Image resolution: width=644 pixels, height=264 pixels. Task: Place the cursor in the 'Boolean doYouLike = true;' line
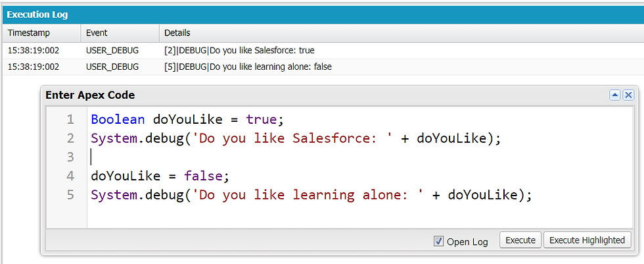(x=187, y=120)
